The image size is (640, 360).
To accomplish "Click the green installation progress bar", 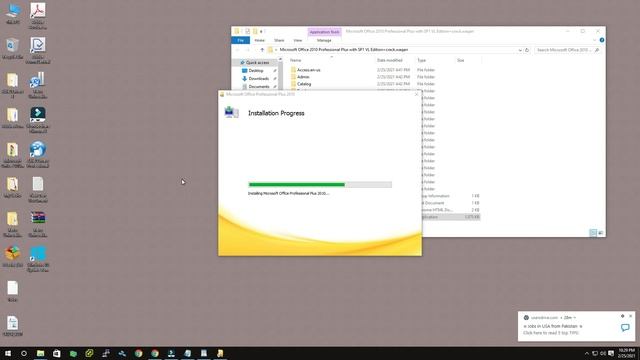I will pyautogui.click(x=320, y=184).
